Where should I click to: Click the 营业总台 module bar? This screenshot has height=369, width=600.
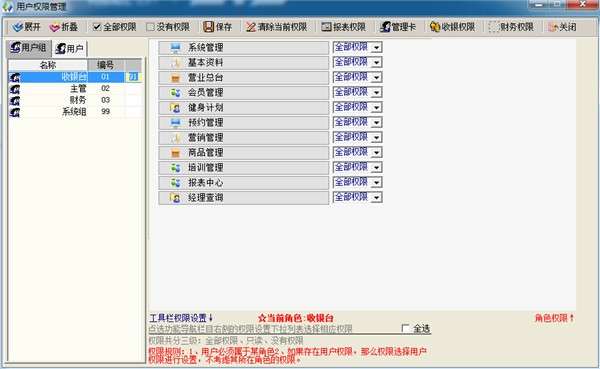[x=244, y=78]
